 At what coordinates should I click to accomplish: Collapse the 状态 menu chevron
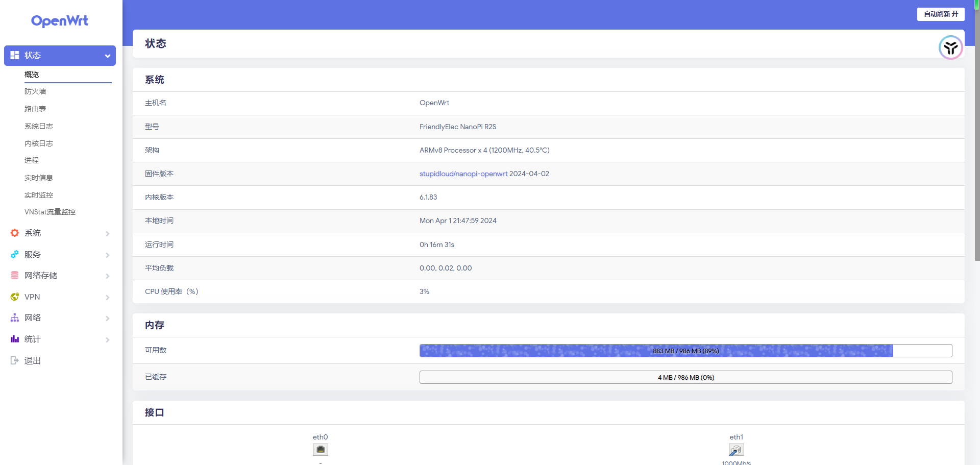point(108,56)
